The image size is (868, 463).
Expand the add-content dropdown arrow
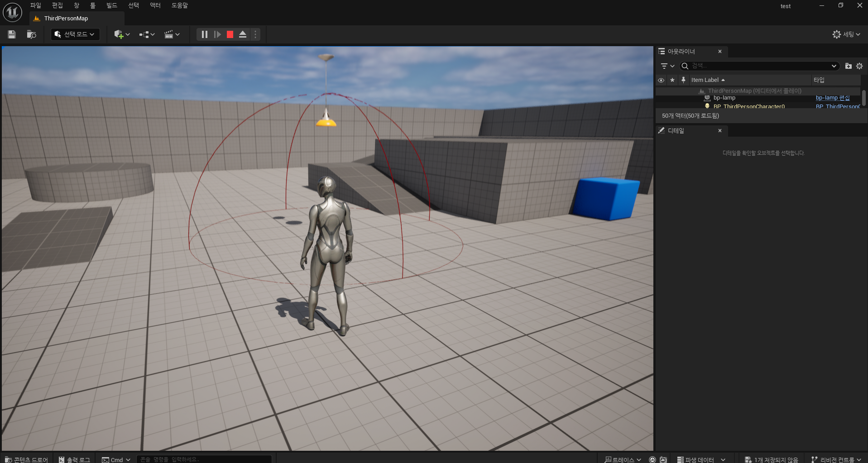point(128,34)
